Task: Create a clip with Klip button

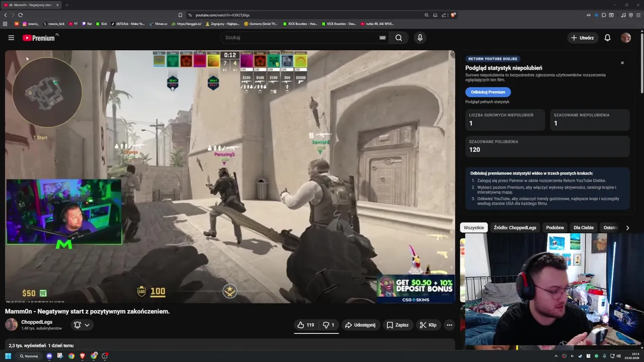Action: click(x=428, y=325)
